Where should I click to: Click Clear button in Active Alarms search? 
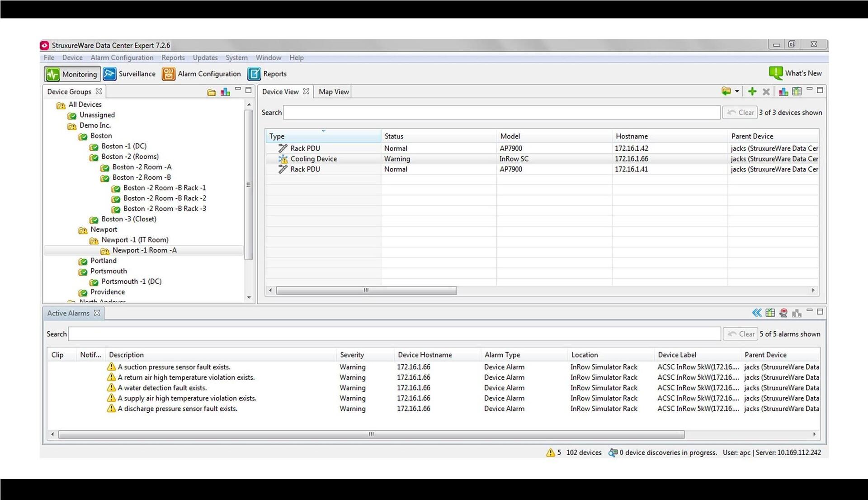pos(741,334)
